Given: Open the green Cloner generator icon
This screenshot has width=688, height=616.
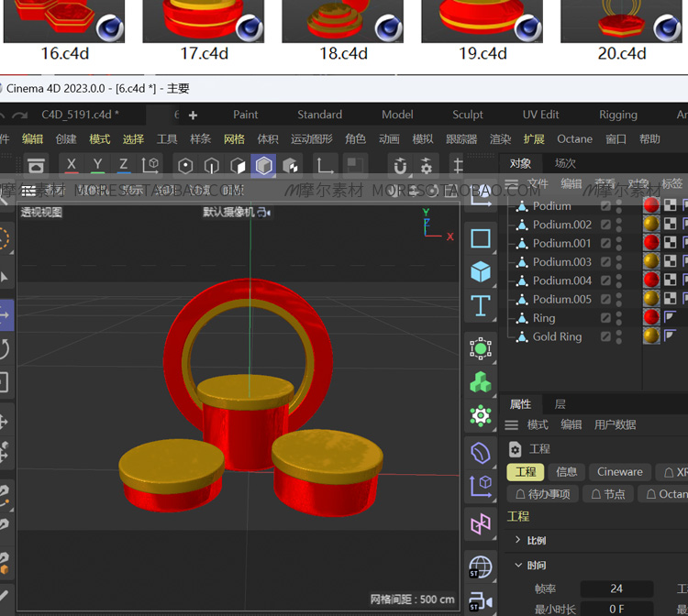Looking at the screenshot, I should coord(481,382).
